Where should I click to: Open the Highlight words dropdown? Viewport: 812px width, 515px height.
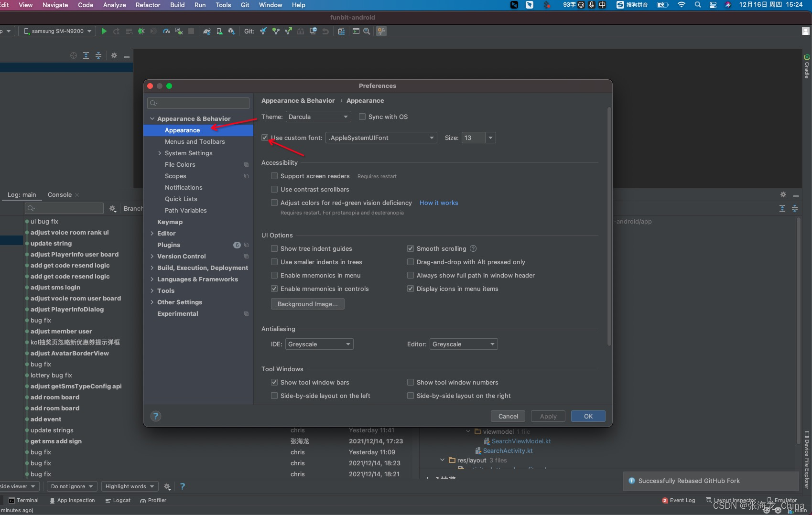pyautogui.click(x=130, y=486)
